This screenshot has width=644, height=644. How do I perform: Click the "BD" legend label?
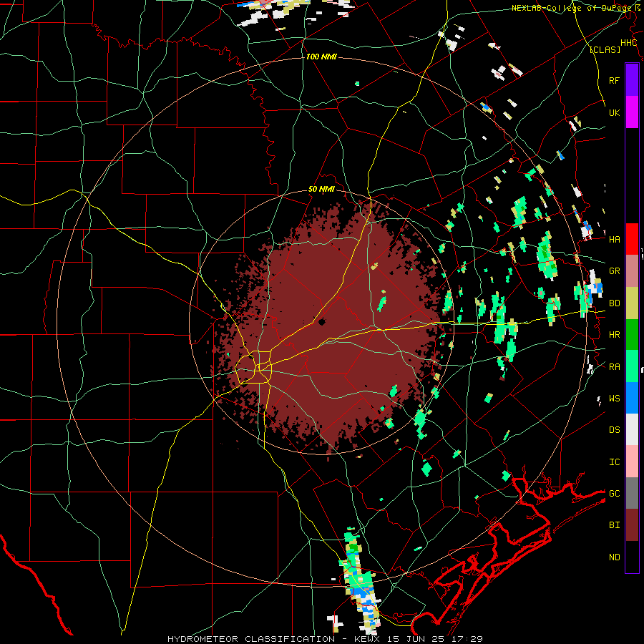point(614,303)
